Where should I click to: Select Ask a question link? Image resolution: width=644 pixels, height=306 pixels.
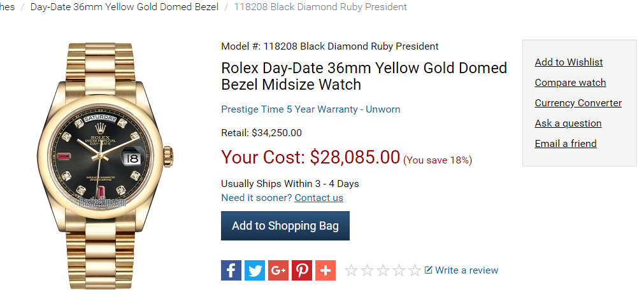pos(568,123)
